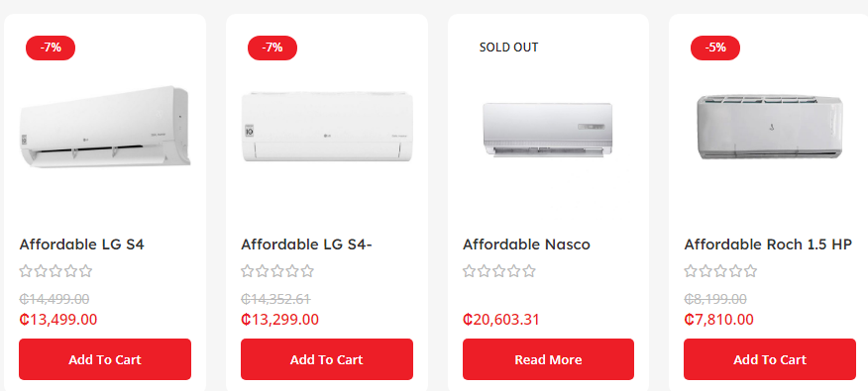Click the SOLD OUT label on Nasco
Image resolution: width=868 pixels, height=391 pixels.
(508, 48)
